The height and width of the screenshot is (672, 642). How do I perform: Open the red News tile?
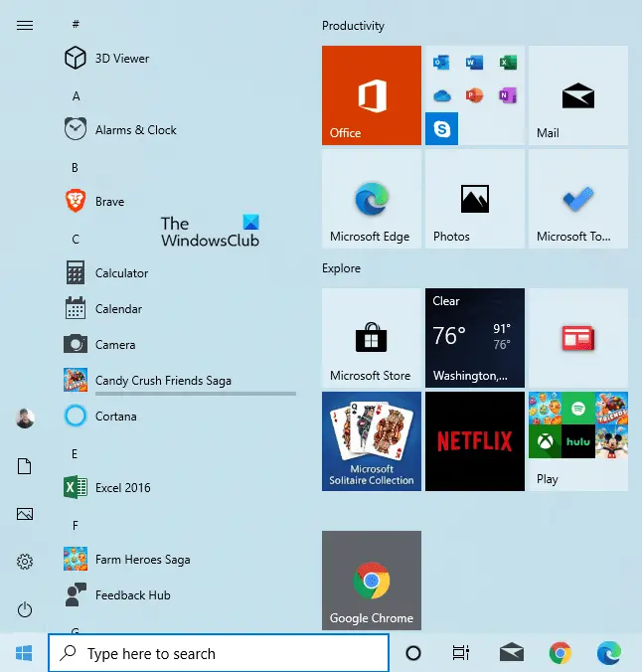click(x=578, y=338)
